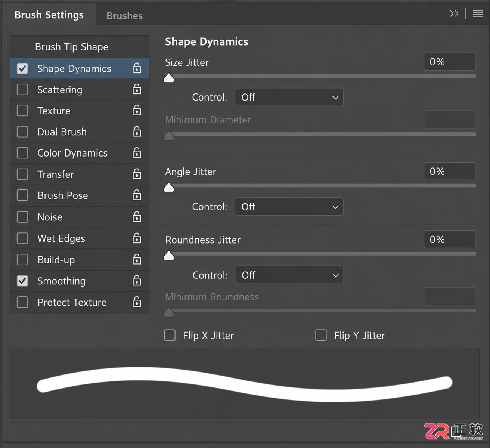The width and height of the screenshot is (490, 448).
Task: Expand Roundness Jitter Control dropdown
Action: 289,275
